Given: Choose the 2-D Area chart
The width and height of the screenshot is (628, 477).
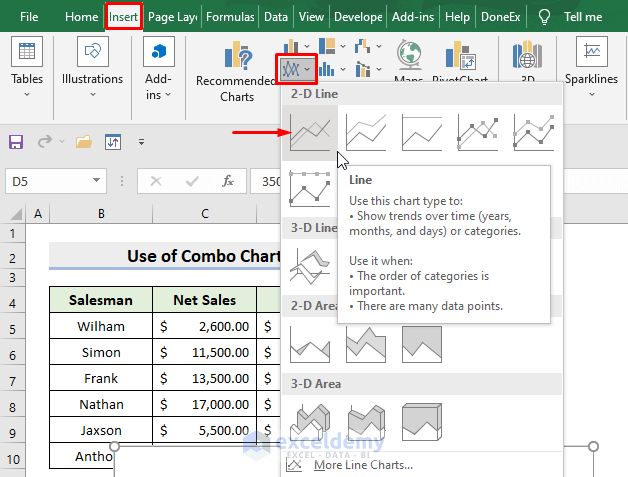Looking at the screenshot, I should point(310,344).
